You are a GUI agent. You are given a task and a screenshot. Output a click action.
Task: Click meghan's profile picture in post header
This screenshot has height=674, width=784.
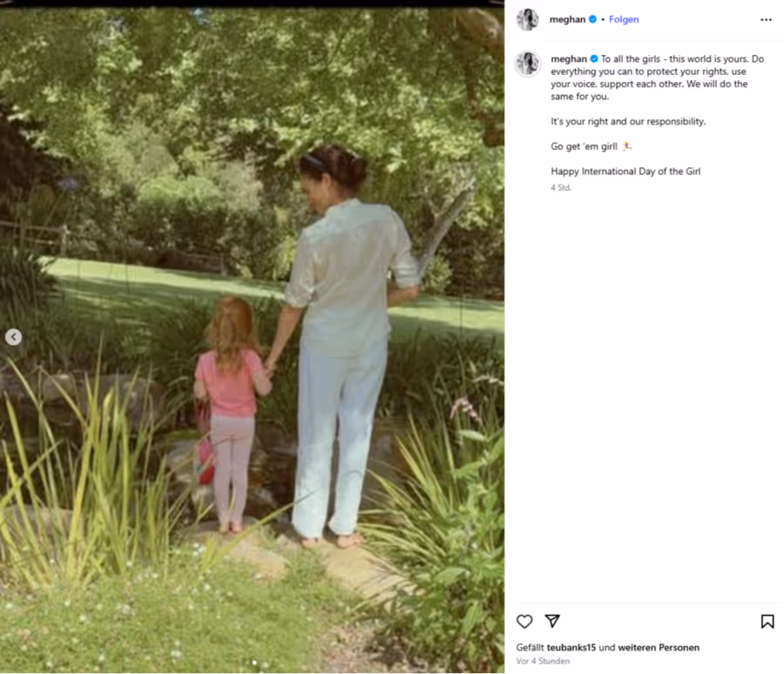click(527, 19)
